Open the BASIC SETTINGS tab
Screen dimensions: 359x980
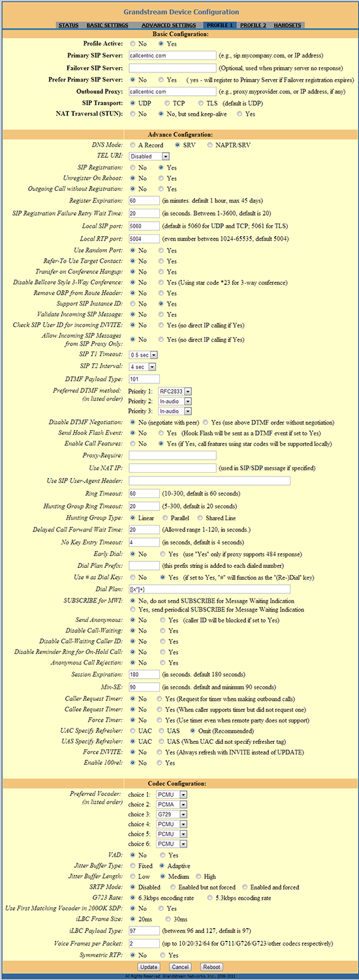coord(107,25)
